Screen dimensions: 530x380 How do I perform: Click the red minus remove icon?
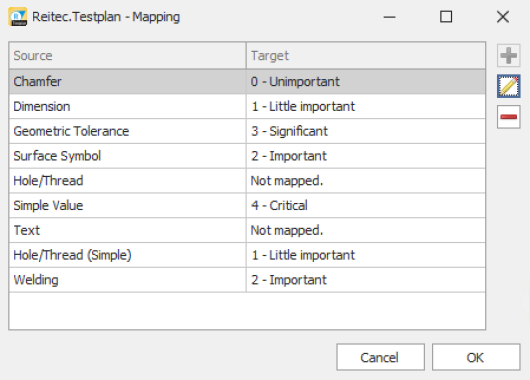coord(508,117)
